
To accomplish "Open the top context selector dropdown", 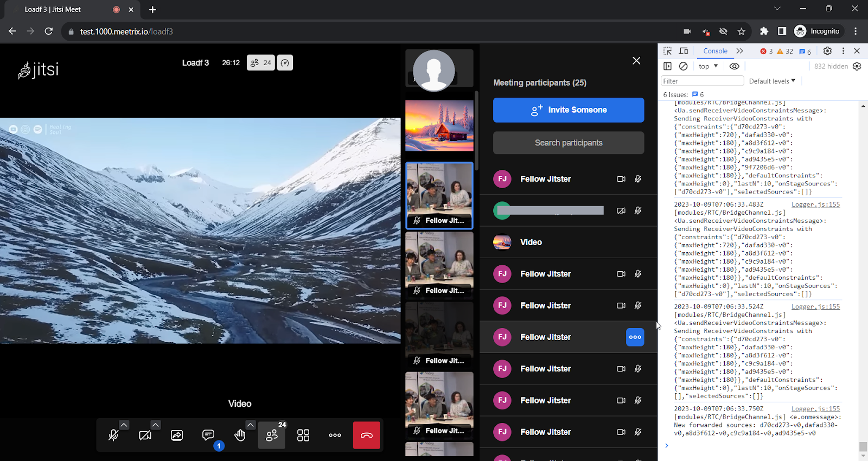I will [x=708, y=66].
